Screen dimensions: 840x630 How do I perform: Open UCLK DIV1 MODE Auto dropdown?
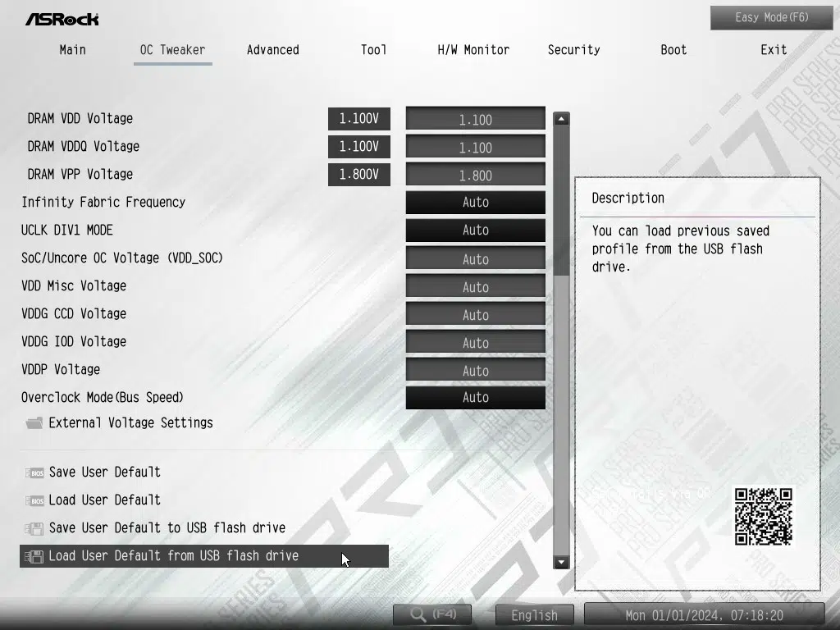point(475,231)
